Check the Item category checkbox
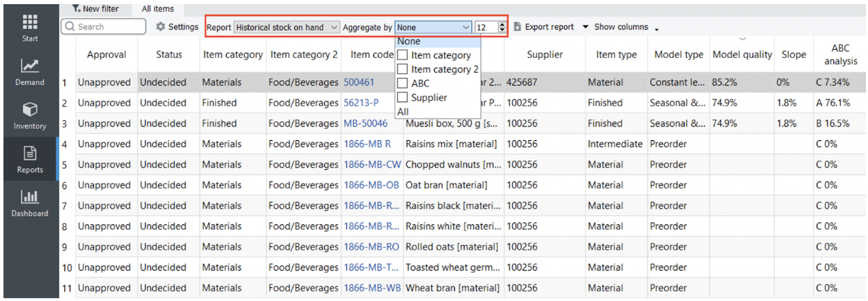 click(x=402, y=55)
